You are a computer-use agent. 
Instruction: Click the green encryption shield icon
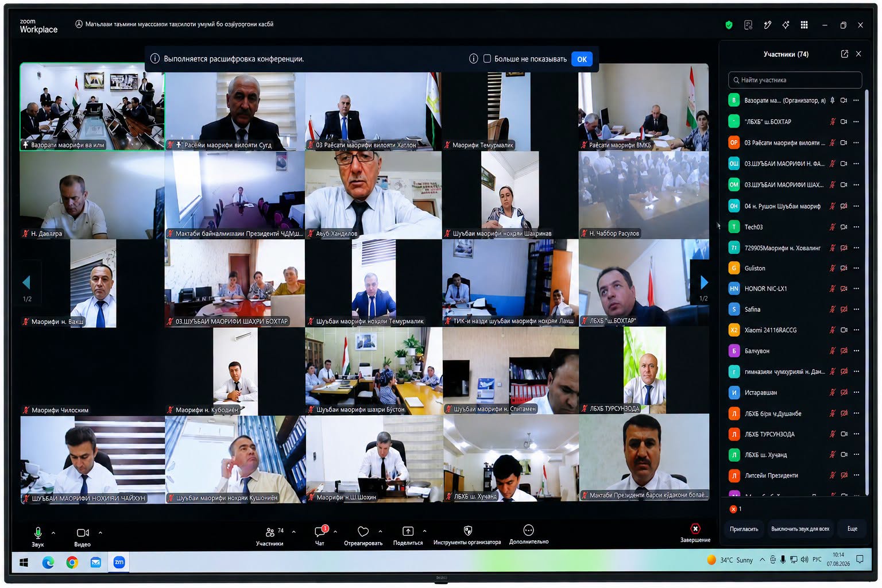point(729,25)
